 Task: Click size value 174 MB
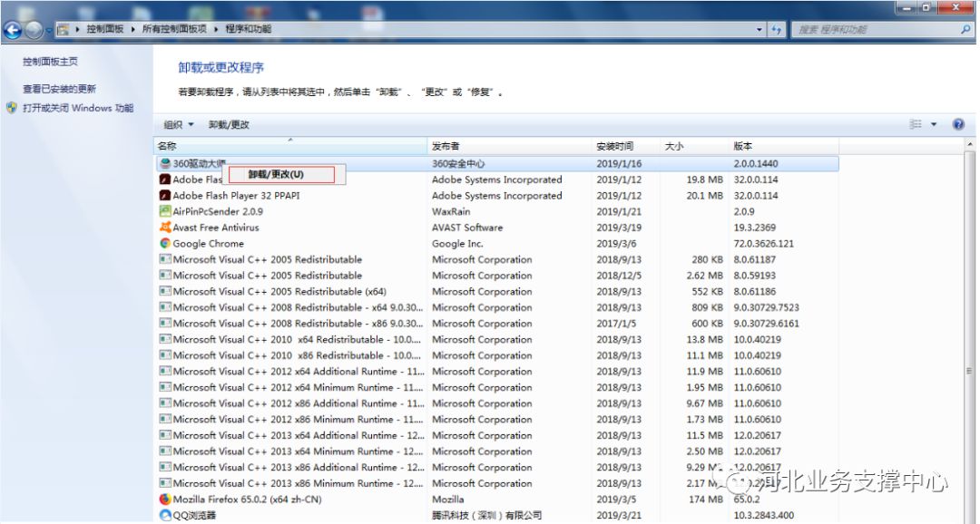706,500
